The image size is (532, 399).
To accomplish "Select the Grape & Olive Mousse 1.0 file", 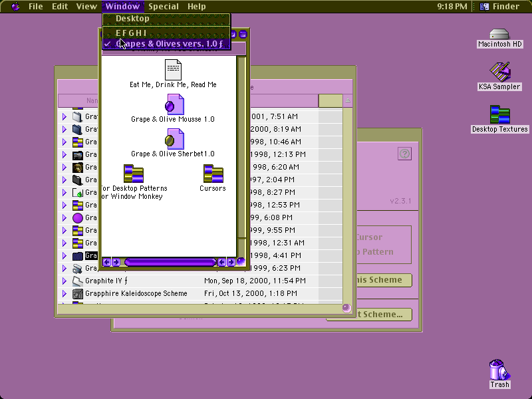I will 174,104.
